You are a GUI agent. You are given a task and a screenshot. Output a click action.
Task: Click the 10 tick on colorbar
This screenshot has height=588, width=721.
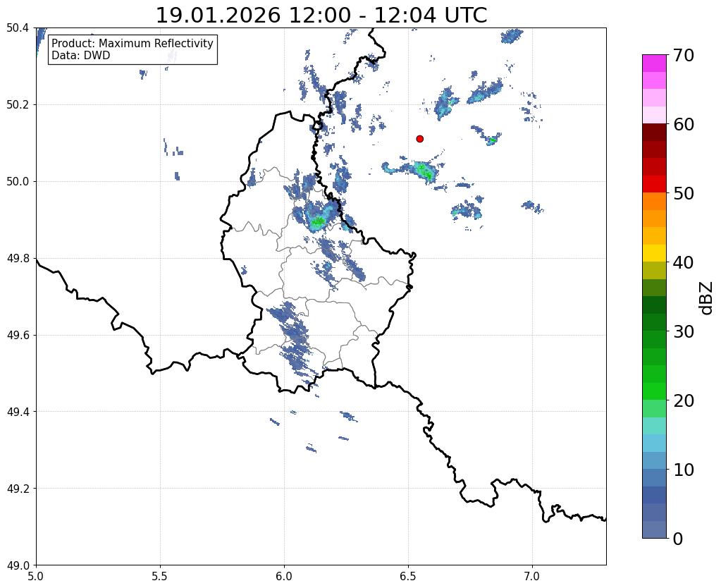684,470
